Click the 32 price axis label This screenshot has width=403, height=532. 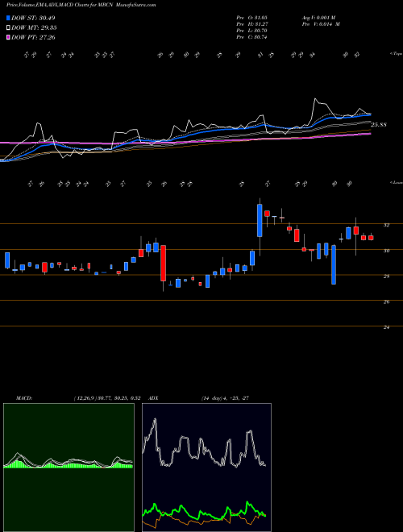386,225
